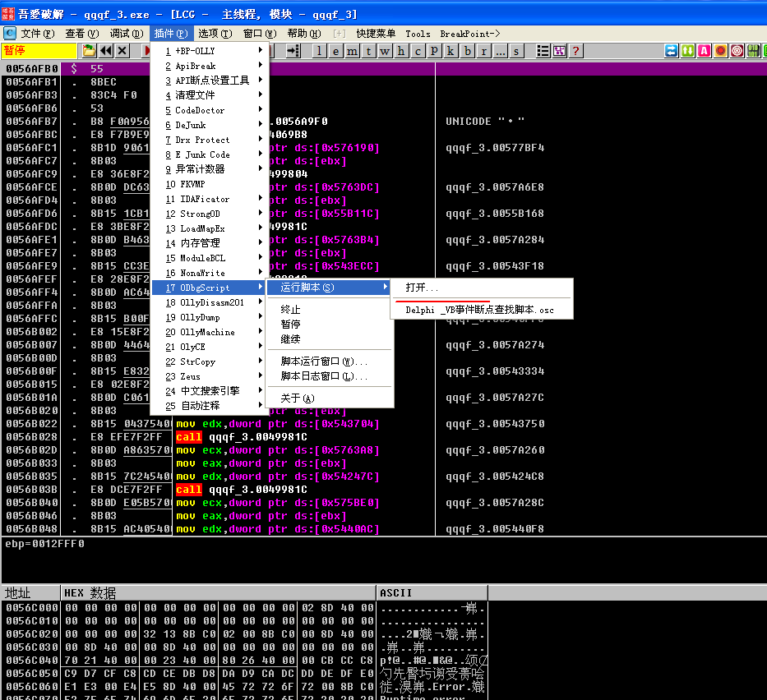This screenshot has width=767, height=700.
Task: Click the pink 'A' toolbar icon
Action: tap(704, 51)
